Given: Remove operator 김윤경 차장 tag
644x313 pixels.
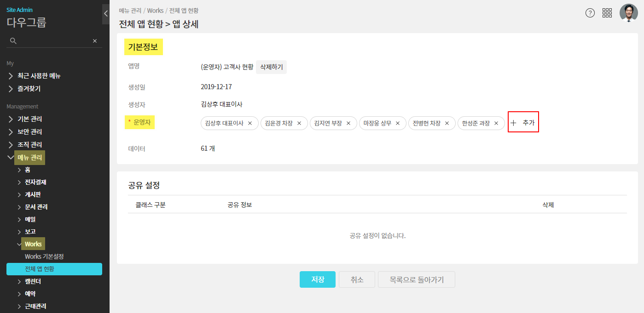Looking at the screenshot, I should (299, 123).
